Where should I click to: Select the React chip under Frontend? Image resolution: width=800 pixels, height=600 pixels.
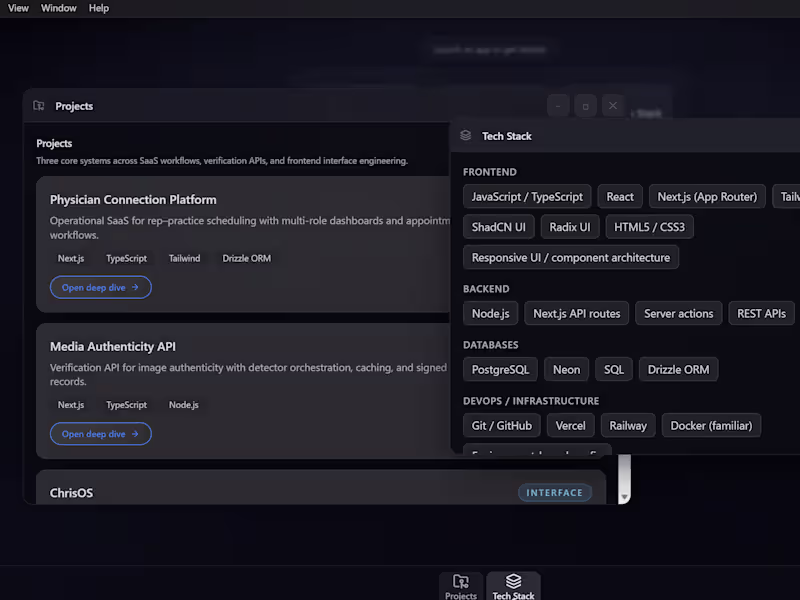pos(619,196)
